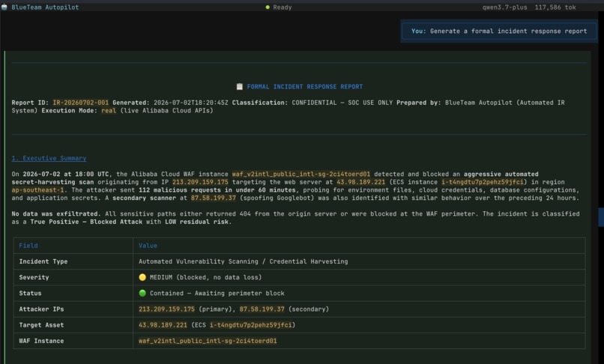
Task: Click '112 malicious requests in under 60 minutes'
Action: pyautogui.click(x=217, y=190)
